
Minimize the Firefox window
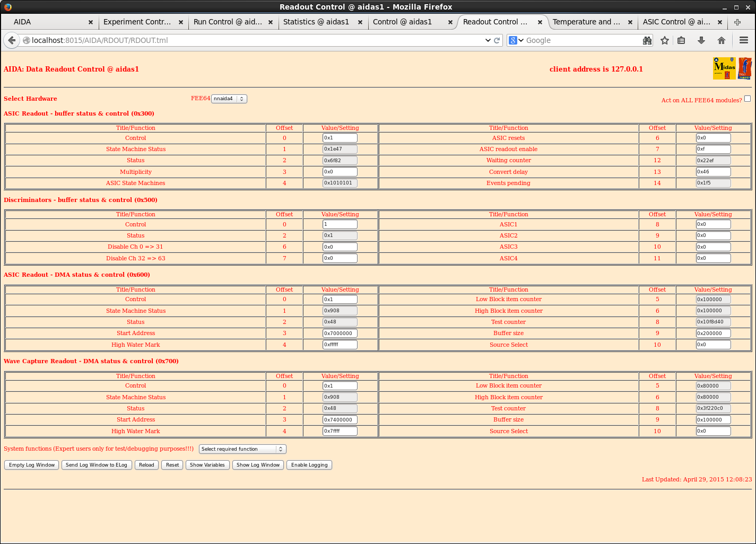click(x=725, y=7)
